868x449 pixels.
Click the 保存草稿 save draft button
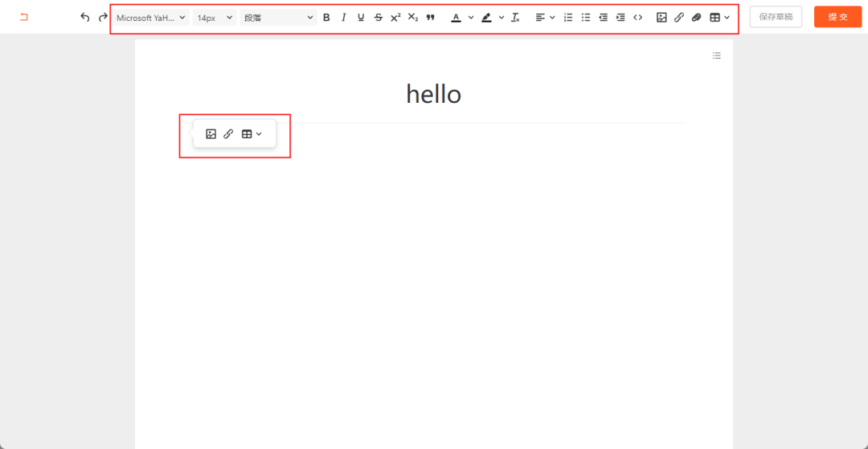[776, 17]
